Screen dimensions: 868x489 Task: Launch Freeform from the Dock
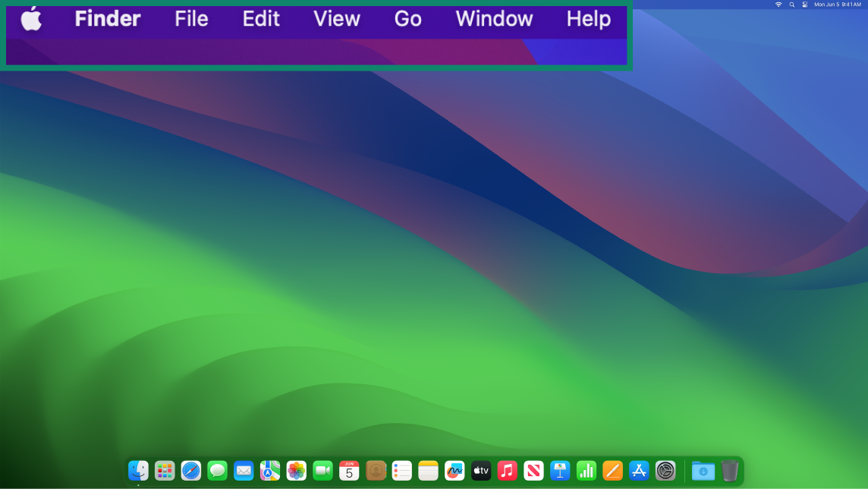(x=454, y=471)
